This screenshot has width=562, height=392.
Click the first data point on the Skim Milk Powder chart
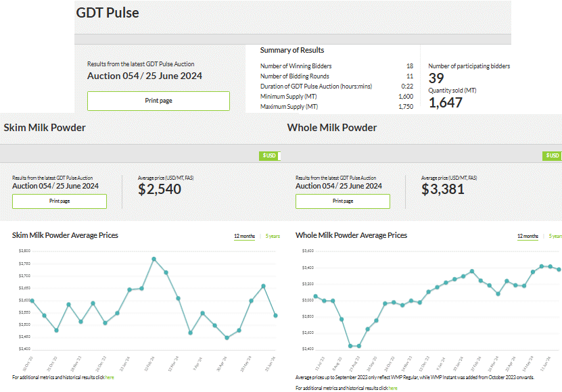pos(32,301)
